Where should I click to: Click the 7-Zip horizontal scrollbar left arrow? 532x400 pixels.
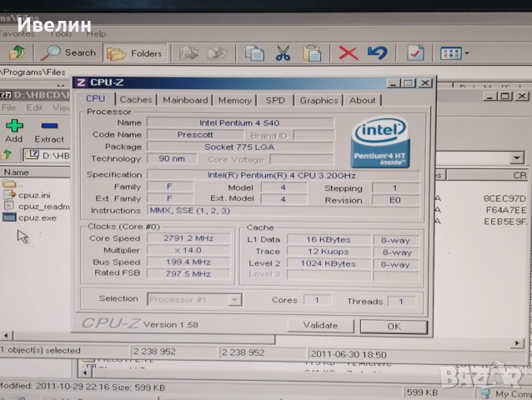click(6, 336)
